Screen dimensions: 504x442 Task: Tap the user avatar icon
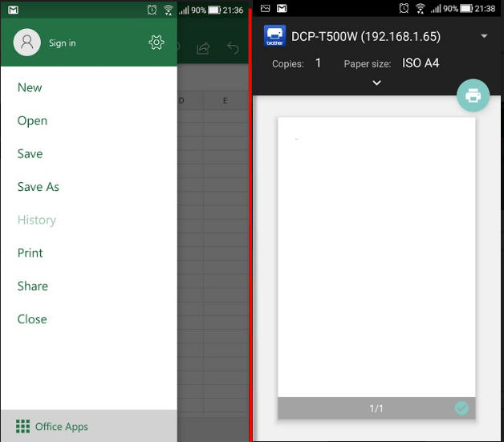pos(27,43)
